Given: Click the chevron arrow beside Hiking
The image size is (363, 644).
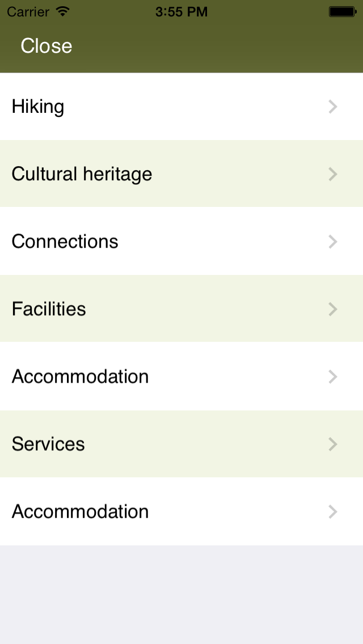Looking at the screenshot, I should pyautogui.click(x=333, y=107).
